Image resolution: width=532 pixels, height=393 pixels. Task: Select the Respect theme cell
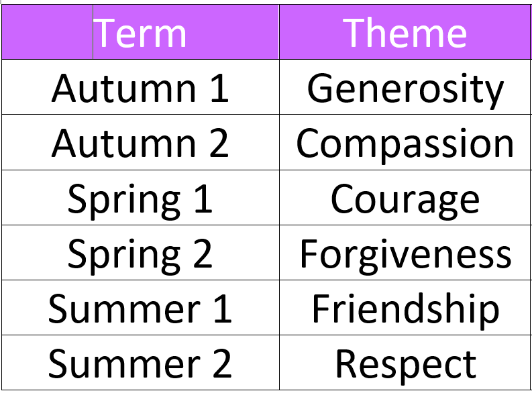(x=405, y=363)
